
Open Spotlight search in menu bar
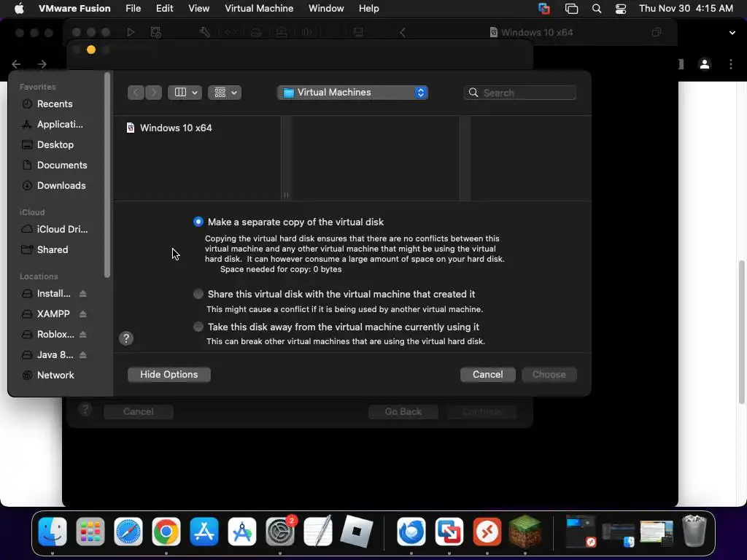(597, 9)
